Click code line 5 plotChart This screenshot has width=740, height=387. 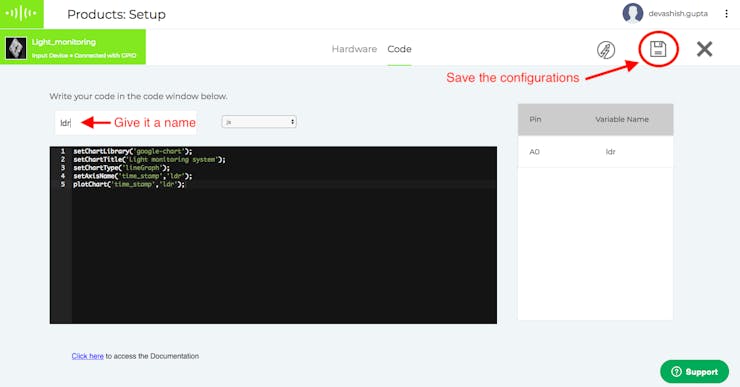point(129,184)
